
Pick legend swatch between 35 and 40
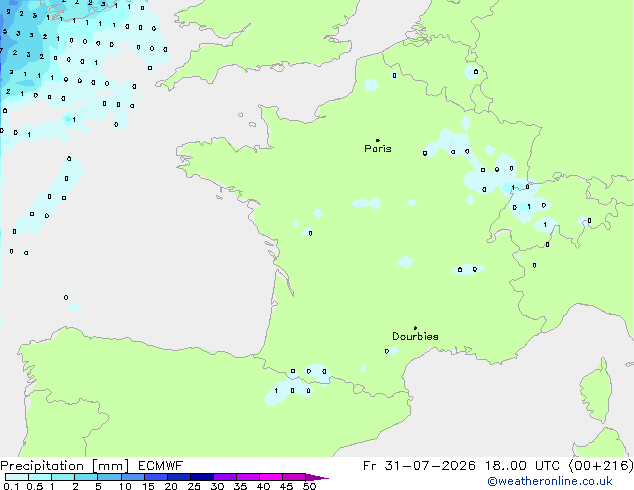247,477
